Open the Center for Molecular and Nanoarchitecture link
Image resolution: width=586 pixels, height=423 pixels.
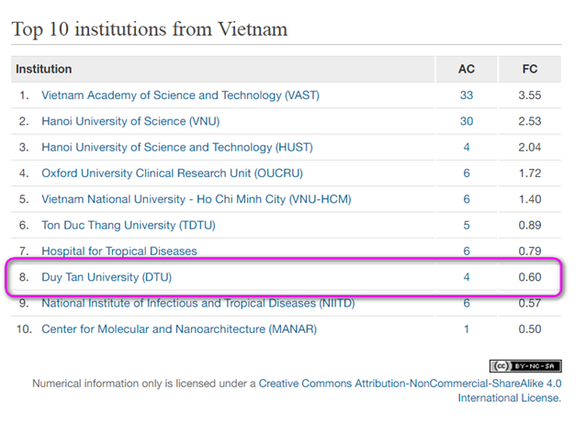[x=179, y=329]
